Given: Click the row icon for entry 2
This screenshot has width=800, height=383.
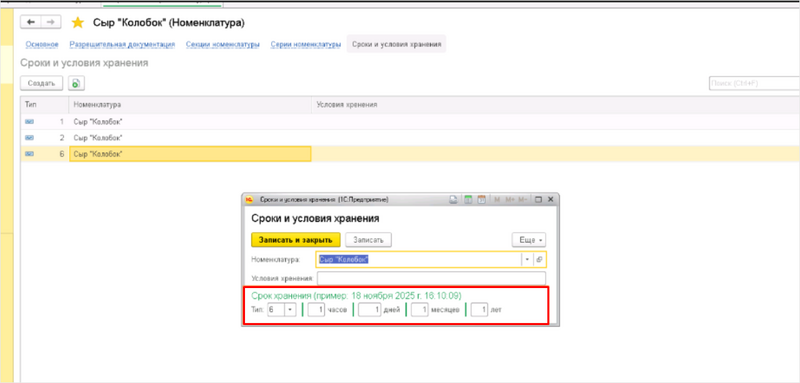Looking at the screenshot, I should click(29, 138).
